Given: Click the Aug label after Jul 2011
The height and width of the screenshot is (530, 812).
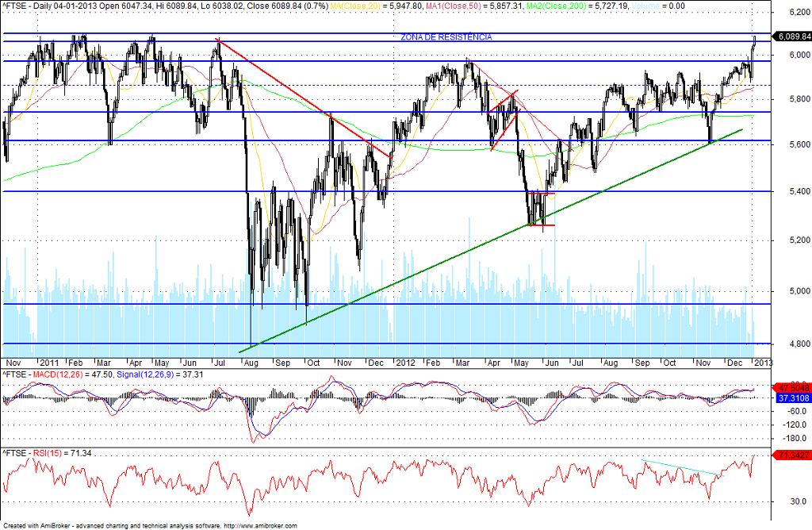Looking at the screenshot, I should coord(250,363).
